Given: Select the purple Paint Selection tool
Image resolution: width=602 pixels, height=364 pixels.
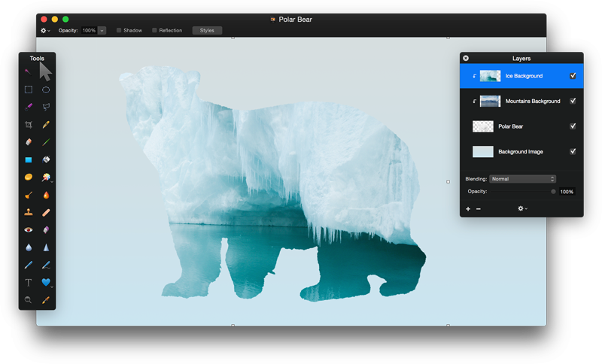Looking at the screenshot, I should point(29,107).
